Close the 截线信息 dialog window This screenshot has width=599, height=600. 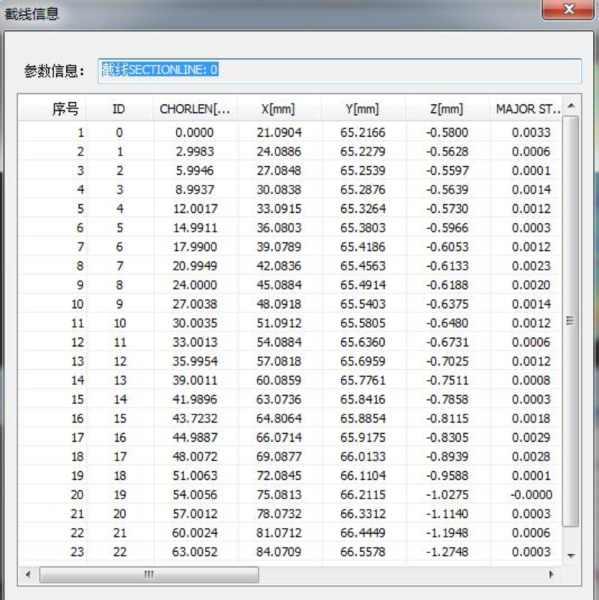tap(568, 9)
